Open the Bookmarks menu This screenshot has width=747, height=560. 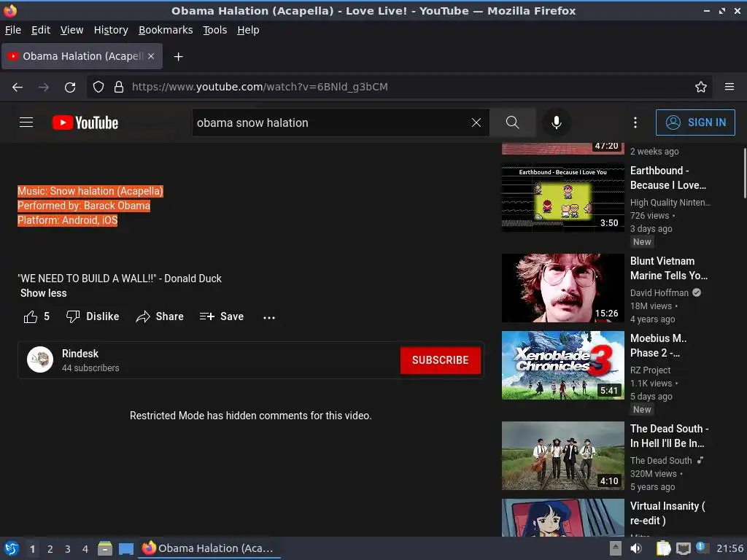[x=166, y=30]
